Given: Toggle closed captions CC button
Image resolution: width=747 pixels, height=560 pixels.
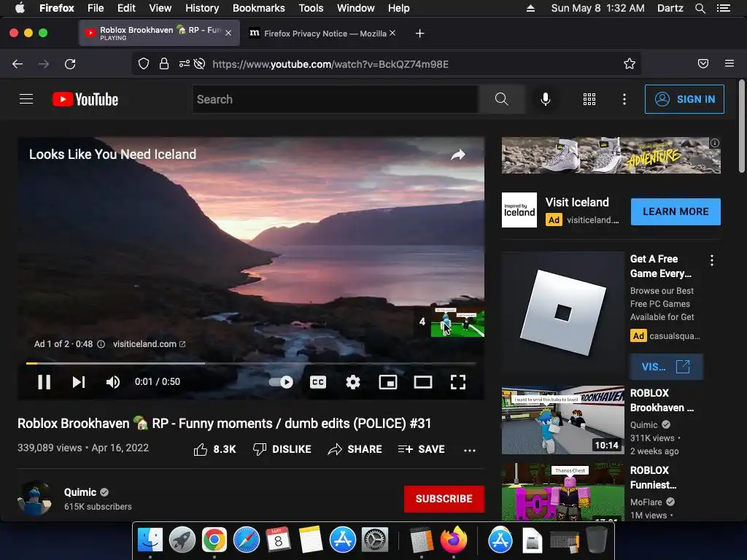Looking at the screenshot, I should (x=318, y=382).
